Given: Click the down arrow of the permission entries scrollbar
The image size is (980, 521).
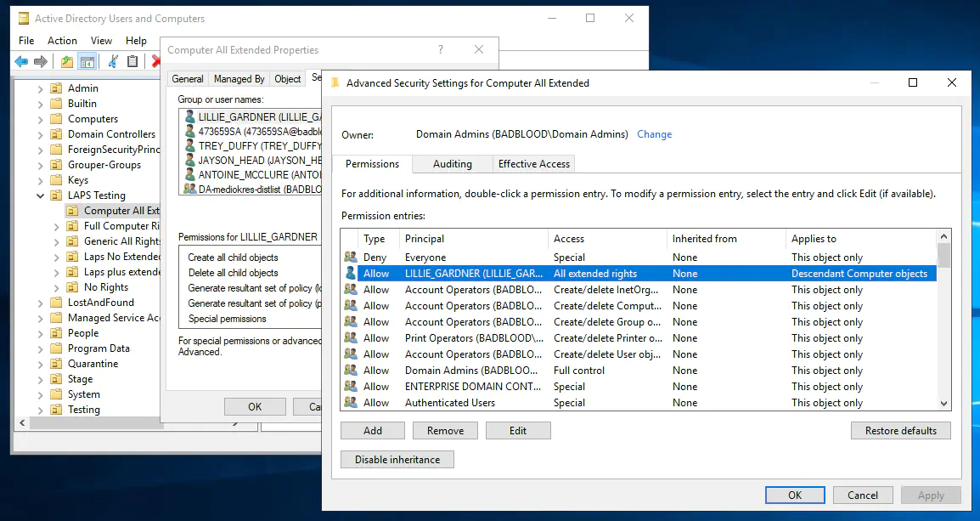Looking at the screenshot, I should click(943, 404).
